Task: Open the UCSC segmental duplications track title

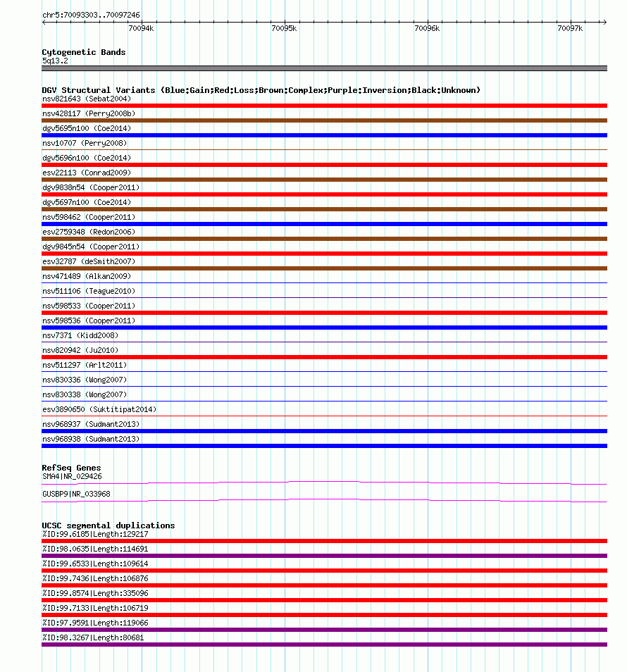Action: click(108, 525)
